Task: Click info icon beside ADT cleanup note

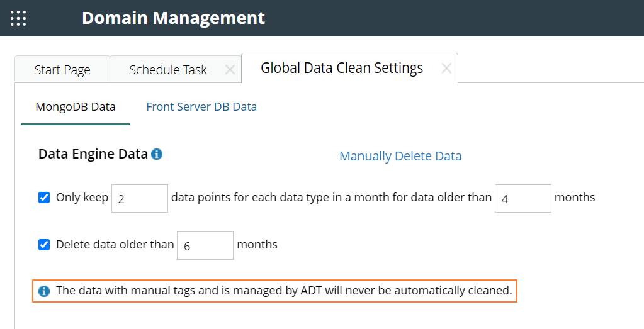Action: pos(44,291)
